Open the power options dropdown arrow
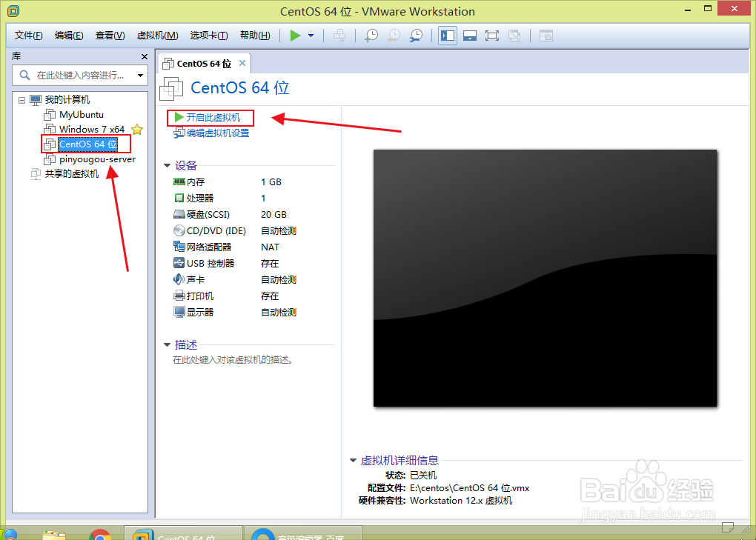Viewport: 756px width, 540px height. click(x=310, y=34)
